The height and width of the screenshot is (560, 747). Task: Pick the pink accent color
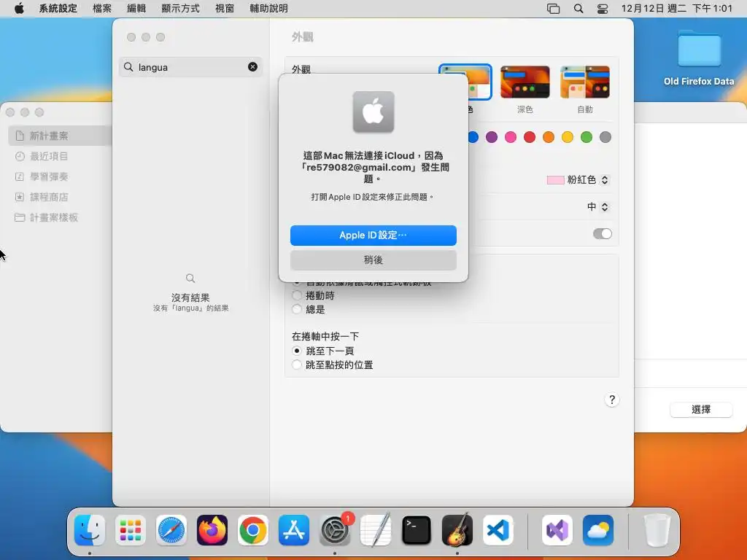point(510,137)
